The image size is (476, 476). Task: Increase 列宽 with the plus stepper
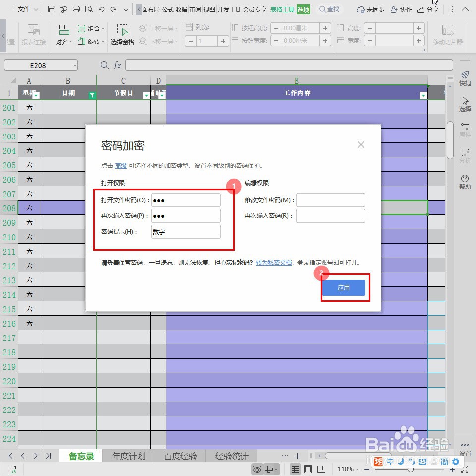(x=223, y=41)
